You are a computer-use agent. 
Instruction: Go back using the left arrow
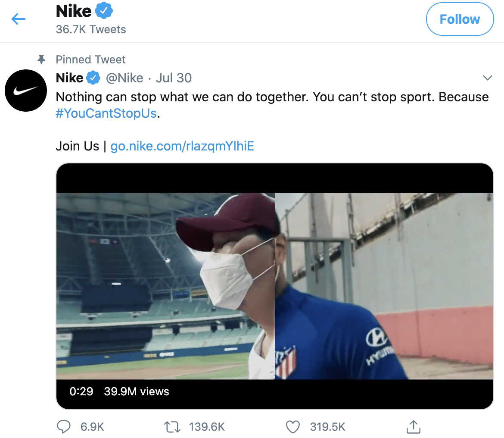click(19, 19)
